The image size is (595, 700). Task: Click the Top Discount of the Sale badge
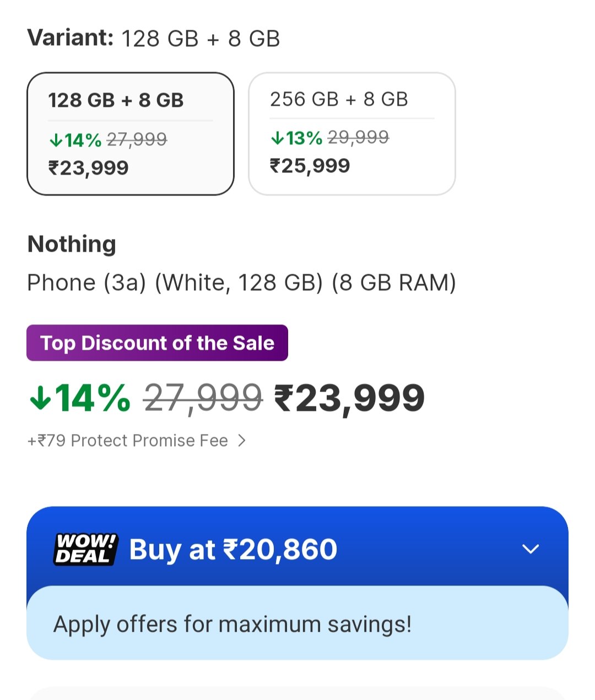[x=157, y=343]
